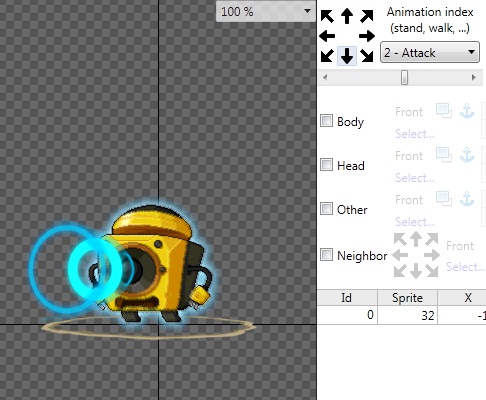Click the anchor icon for Body

coord(467,111)
